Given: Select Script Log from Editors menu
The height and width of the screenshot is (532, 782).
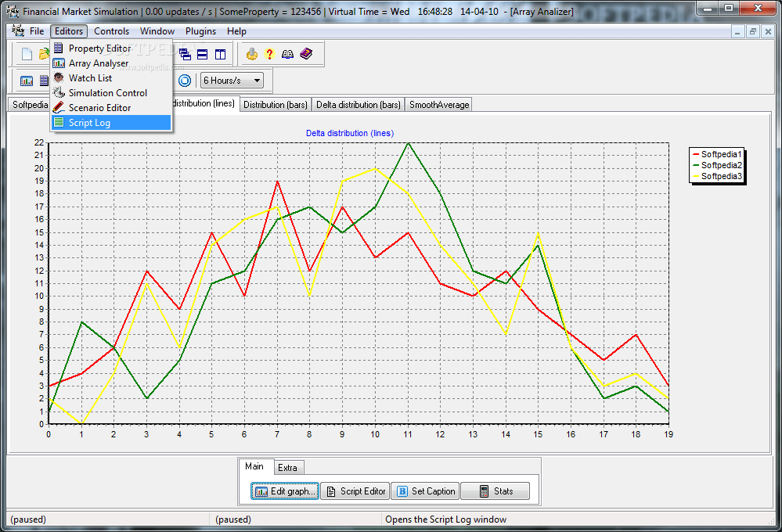Looking at the screenshot, I should (110, 123).
